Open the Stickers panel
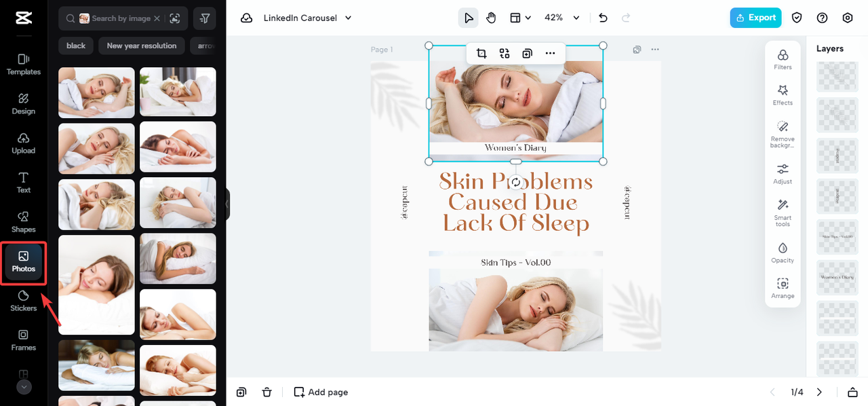This screenshot has height=406, width=868. click(x=23, y=300)
